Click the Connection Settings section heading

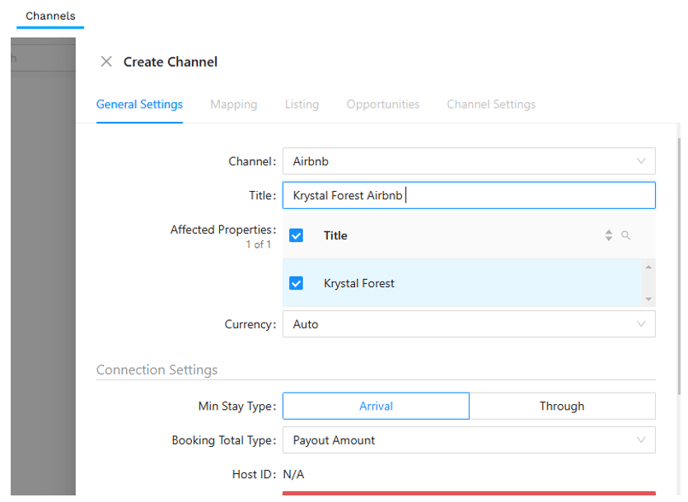click(157, 370)
